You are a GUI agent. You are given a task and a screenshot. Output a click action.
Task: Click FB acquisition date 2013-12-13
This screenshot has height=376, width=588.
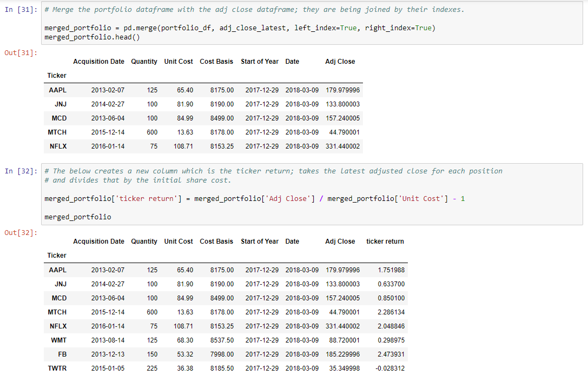[x=108, y=354]
